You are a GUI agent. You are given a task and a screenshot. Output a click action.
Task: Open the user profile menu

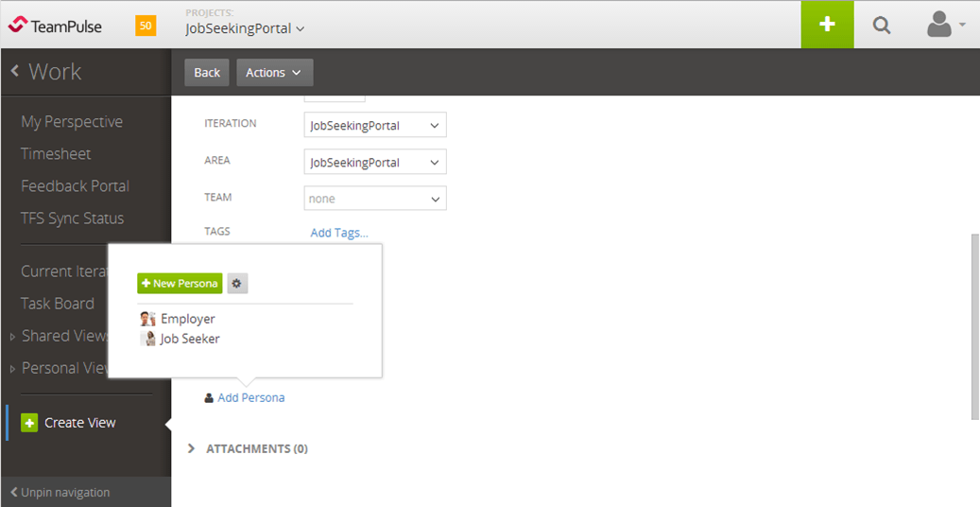point(946,25)
